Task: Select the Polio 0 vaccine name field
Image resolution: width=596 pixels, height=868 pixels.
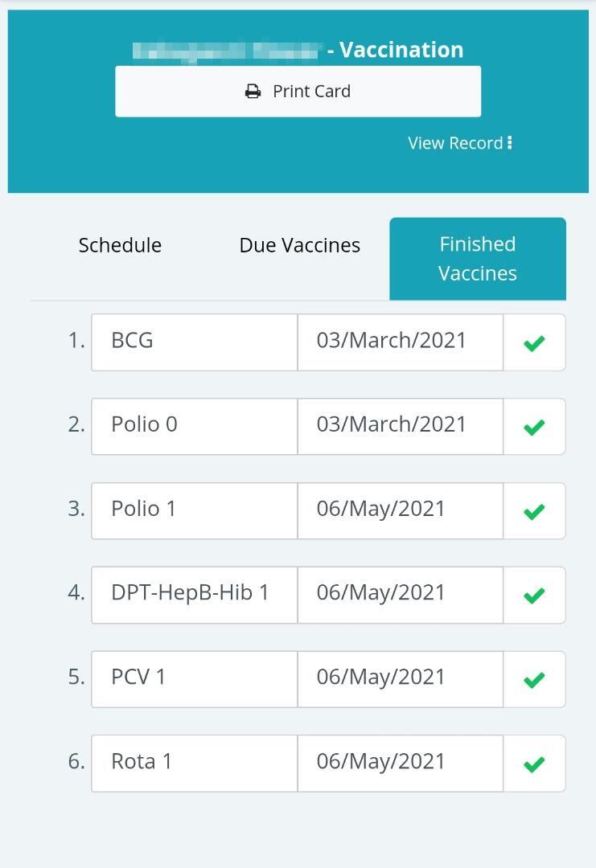Action: [195, 426]
